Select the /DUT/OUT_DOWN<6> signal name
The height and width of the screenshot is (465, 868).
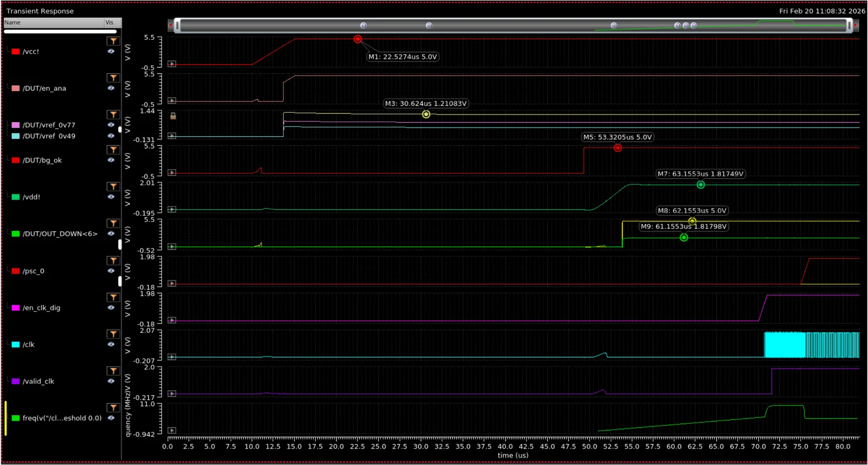point(60,234)
